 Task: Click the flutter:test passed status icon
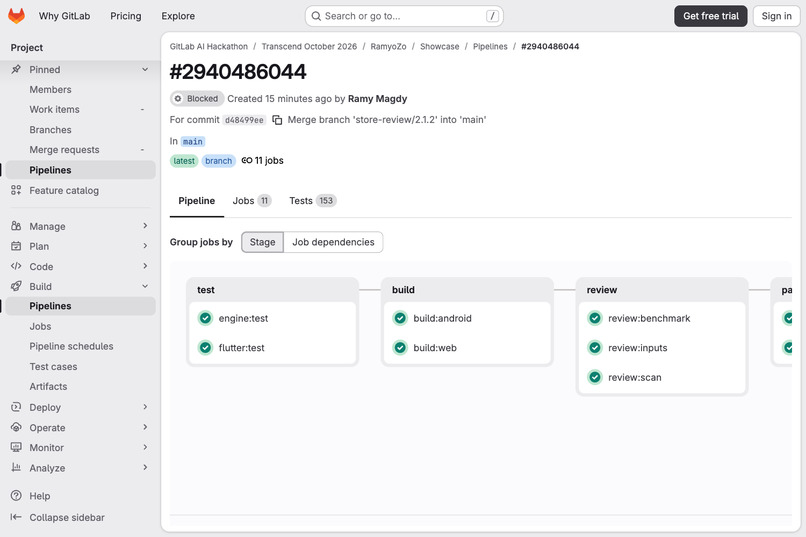pos(205,347)
